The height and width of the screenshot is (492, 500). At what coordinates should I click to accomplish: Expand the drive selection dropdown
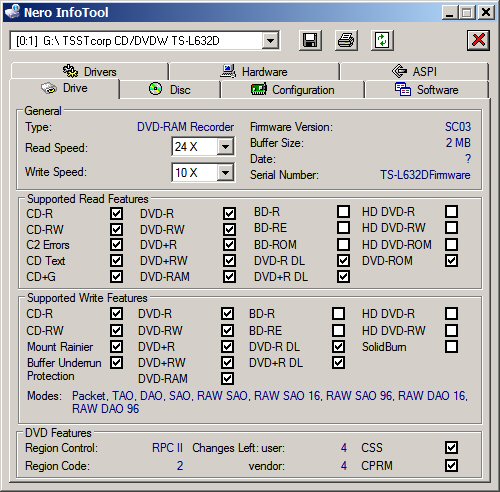tap(270, 41)
